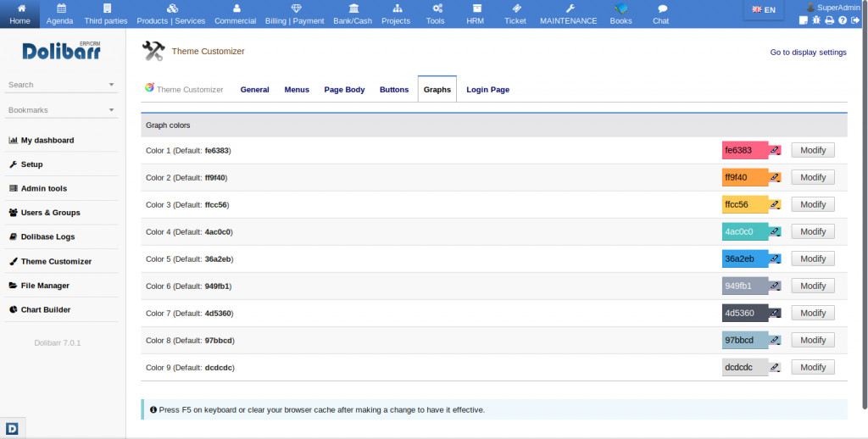
Task: Expand the Bookmarks dropdown
Action: tap(111, 110)
